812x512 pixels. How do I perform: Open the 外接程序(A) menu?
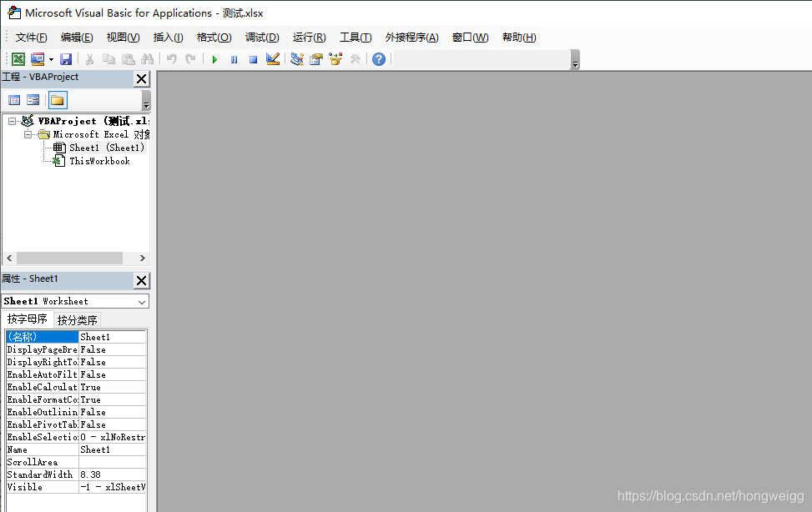pyautogui.click(x=411, y=38)
